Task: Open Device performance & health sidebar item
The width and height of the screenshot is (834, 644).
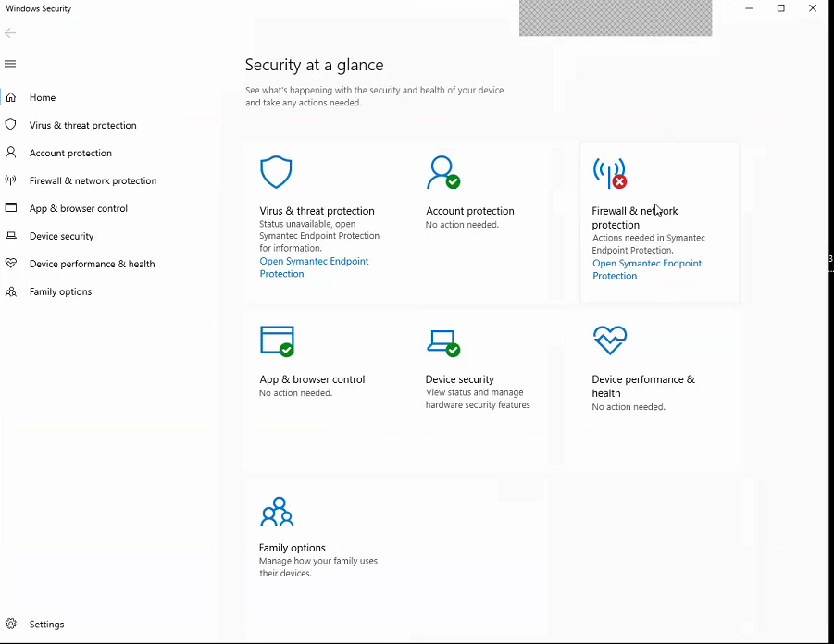Action: (92, 264)
